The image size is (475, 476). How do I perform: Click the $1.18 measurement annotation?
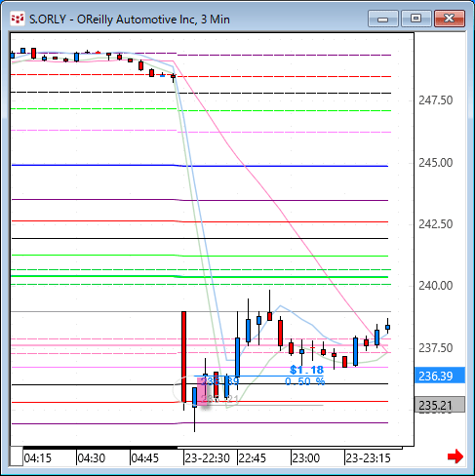tap(306, 370)
